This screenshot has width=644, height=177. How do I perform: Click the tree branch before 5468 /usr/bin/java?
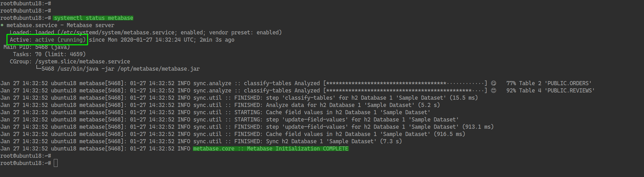coord(38,69)
